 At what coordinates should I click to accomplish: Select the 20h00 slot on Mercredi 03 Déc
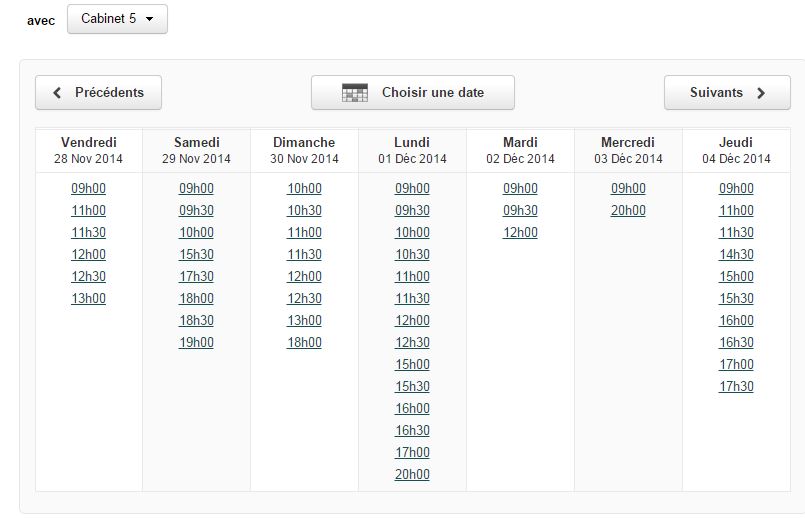[x=628, y=210]
